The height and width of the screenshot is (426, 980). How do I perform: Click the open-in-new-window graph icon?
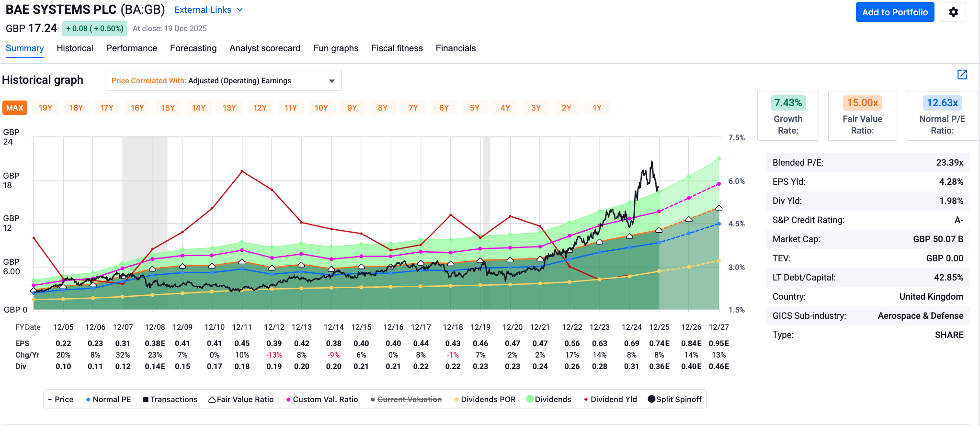click(x=962, y=74)
